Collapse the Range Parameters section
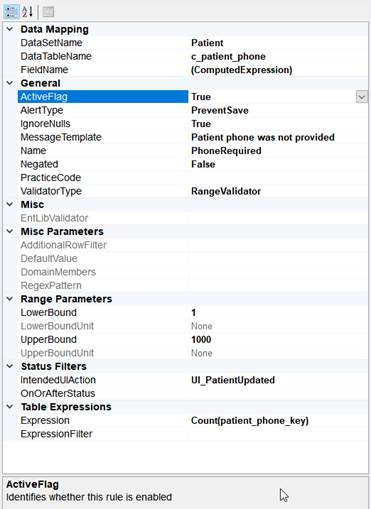Screen dimensions: 371x509 coord(10,299)
